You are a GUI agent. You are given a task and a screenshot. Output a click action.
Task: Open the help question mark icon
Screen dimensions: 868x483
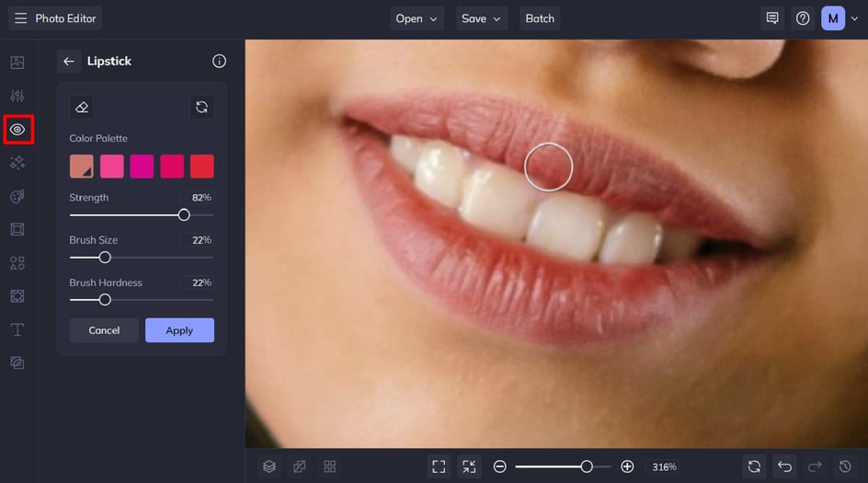tap(803, 18)
